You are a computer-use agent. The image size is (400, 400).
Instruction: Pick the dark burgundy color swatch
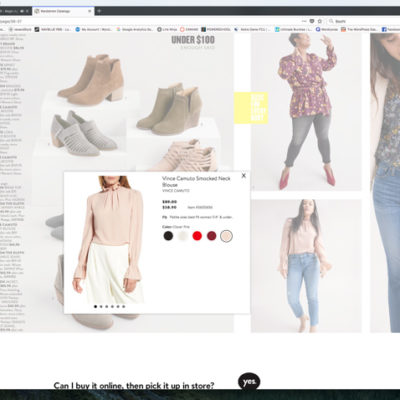pyautogui.click(x=212, y=236)
